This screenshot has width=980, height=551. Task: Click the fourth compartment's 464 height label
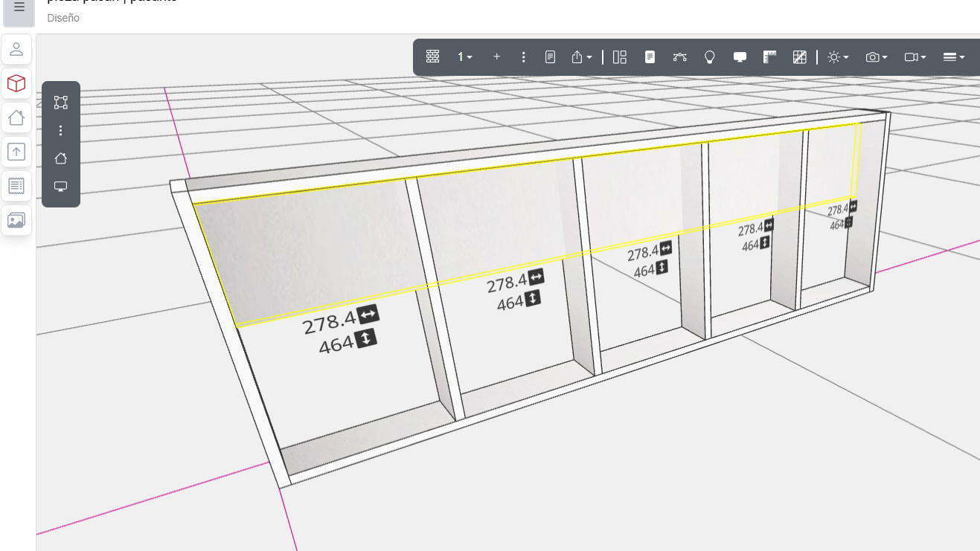756,244
